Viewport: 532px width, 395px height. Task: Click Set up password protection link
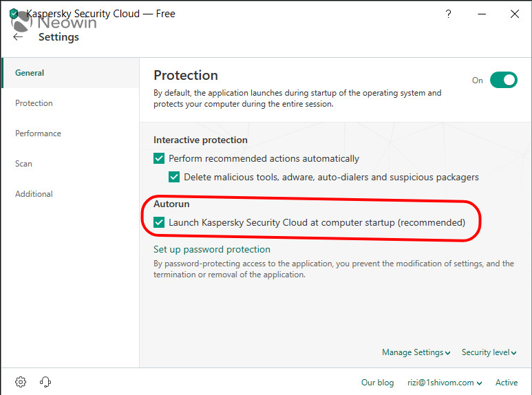211,249
